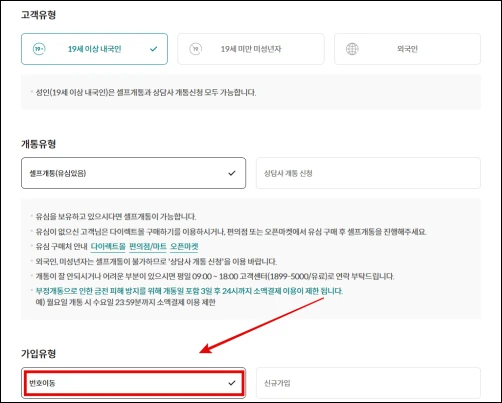Select 19세 이상 내국인 customer type
This screenshot has width=502, height=403.
(x=94, y=49)
